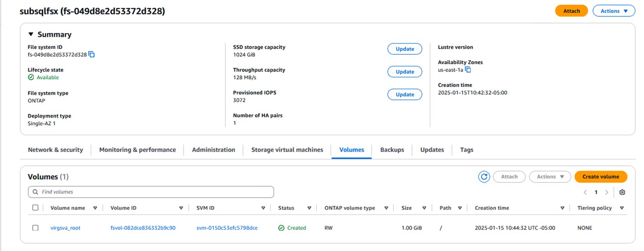Open fsvol-082dce836332b9c90 volume ID link
Image resolution: width=644 pixels, height=251 pixels.
click(x=143, y=228)
